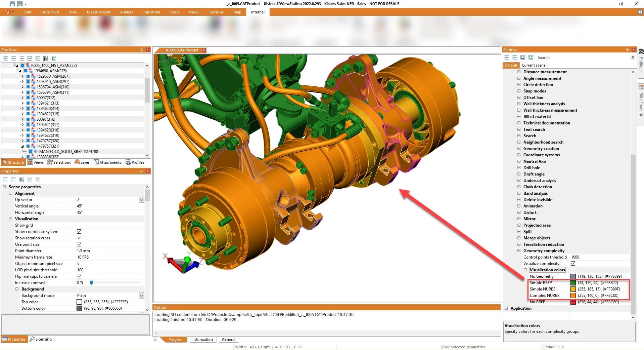
Task: Expand the 1493910_ASM(297) tree node
Action: pos(22,82)
